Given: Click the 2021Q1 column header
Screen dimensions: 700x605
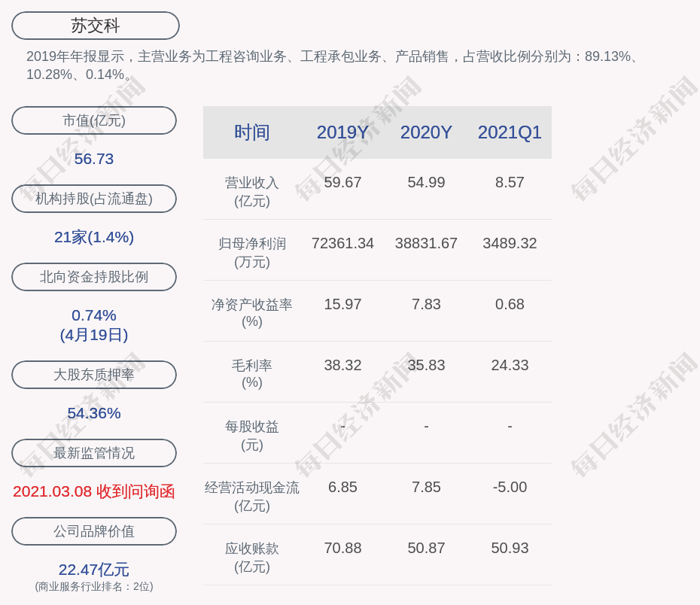Looking at the screenshot, I should point(510,132).
